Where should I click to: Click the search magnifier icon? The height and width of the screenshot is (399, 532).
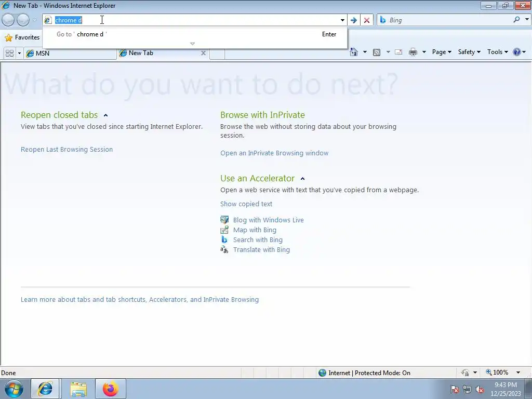click(x=516, y=20)
